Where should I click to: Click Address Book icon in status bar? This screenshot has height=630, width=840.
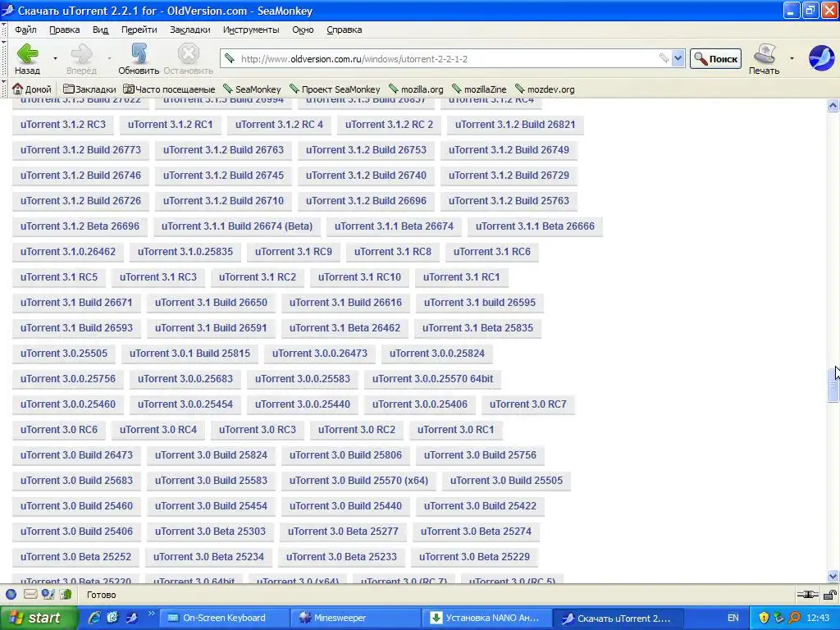pos(66,594)
